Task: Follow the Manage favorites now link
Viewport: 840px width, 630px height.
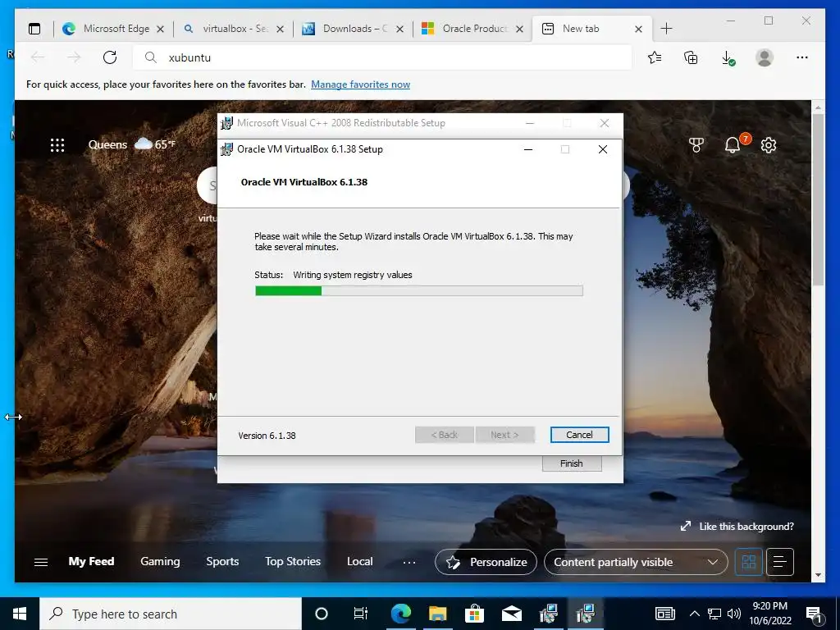Action: 361,84
